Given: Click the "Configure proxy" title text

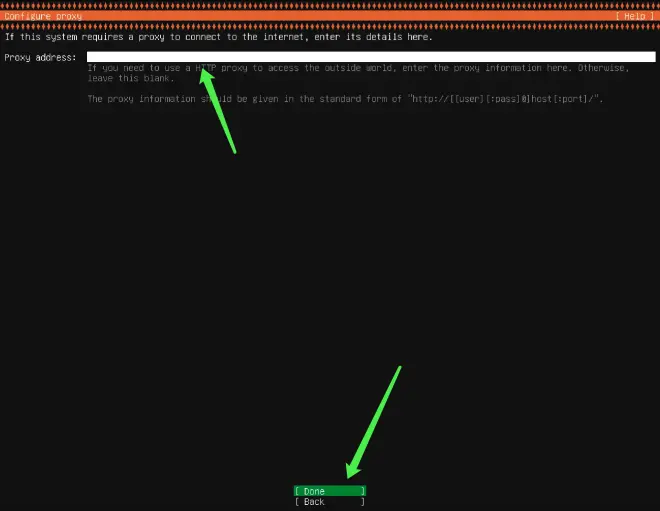Looking at the screenshot, I should [x=43, y=16].
